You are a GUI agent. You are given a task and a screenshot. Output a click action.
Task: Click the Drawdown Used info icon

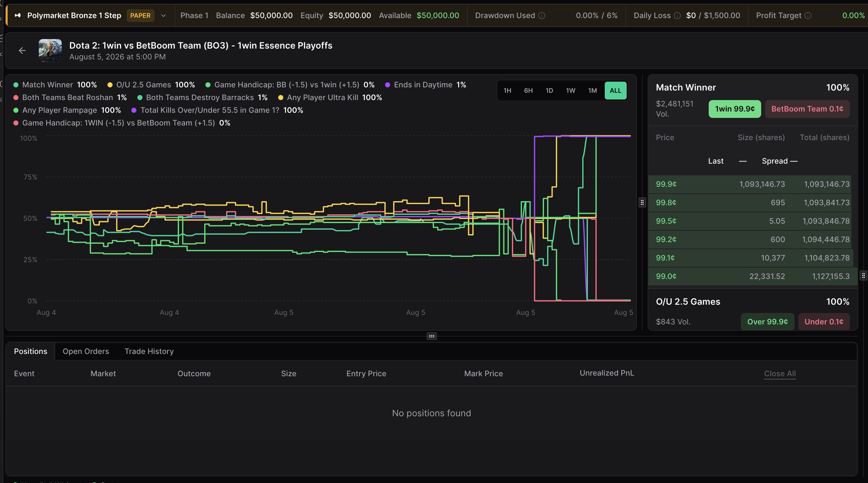coord(542,16)
